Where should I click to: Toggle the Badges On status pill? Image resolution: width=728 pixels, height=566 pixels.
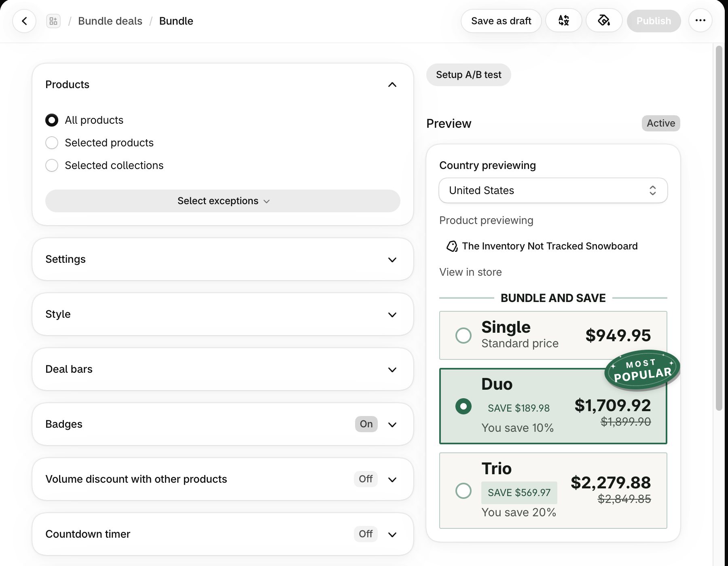[x=366, y=424]
